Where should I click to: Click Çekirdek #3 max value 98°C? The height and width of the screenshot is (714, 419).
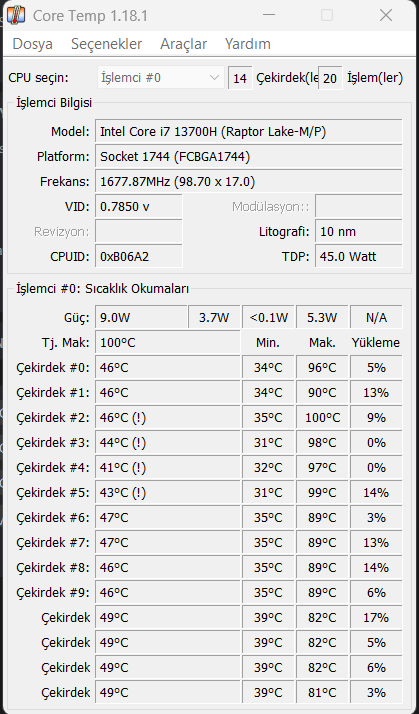[x=322, y=443]
